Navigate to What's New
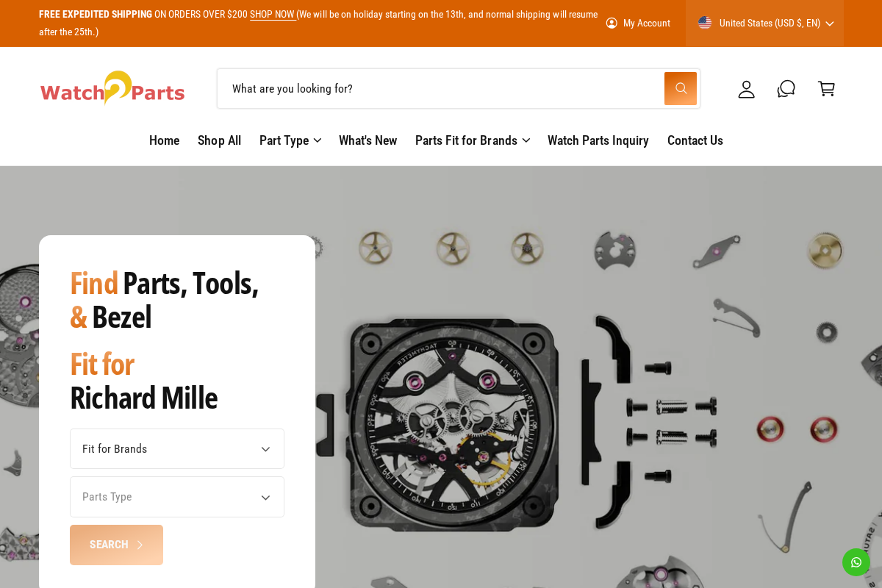 click(x=367, y=140)
